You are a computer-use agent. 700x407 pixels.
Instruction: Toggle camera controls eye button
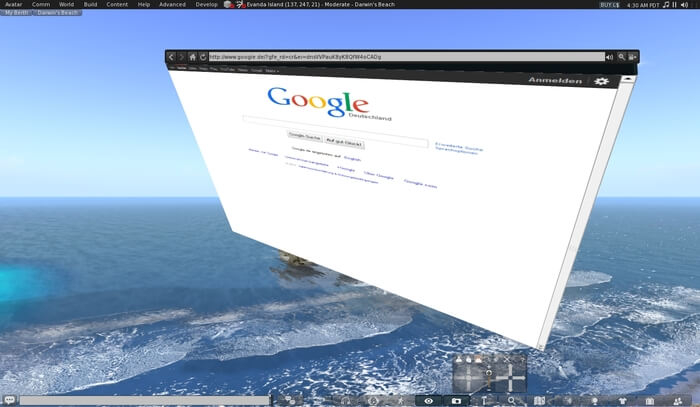pos(429,401)
